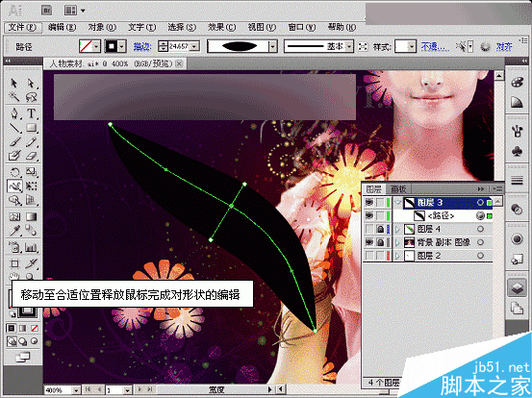
Task: Select the Scale tool
Action: [31, 172]
